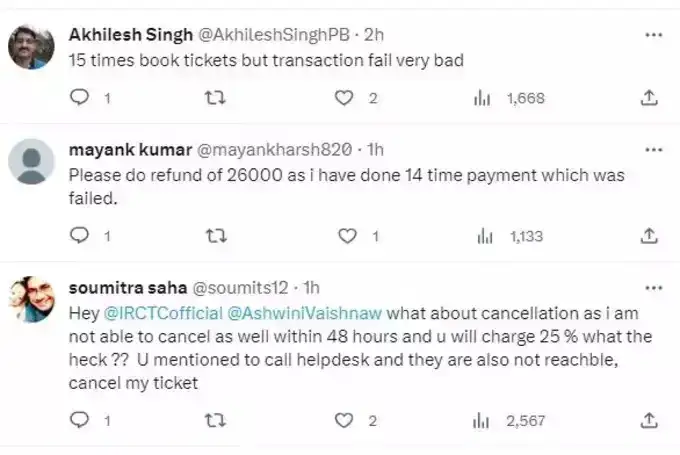View analytics for mayank kumar's tweet

pos(485,236)
